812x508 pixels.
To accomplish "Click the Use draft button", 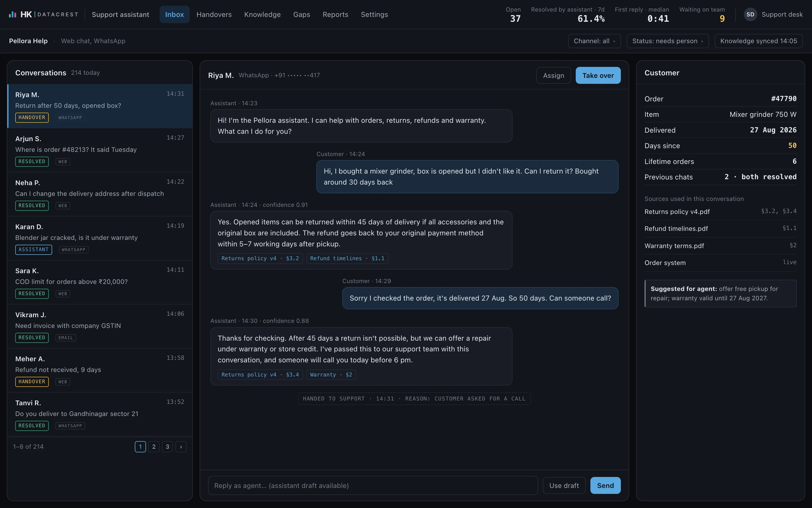I will point(564,485).
